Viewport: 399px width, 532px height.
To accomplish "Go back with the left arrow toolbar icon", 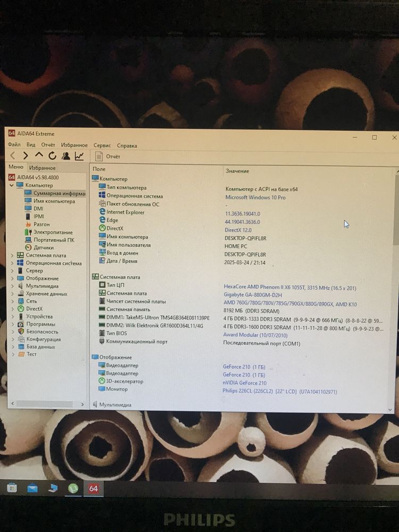I will tap(13, 155).
